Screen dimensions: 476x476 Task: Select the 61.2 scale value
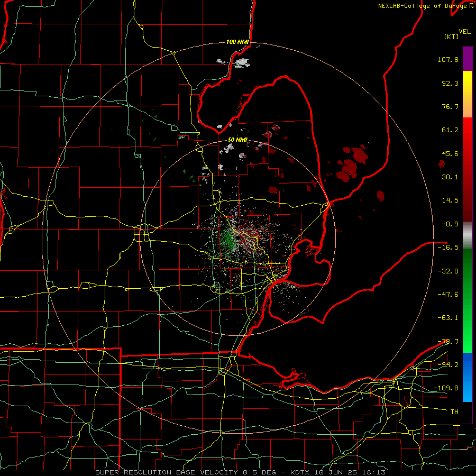tap(450, 130)
